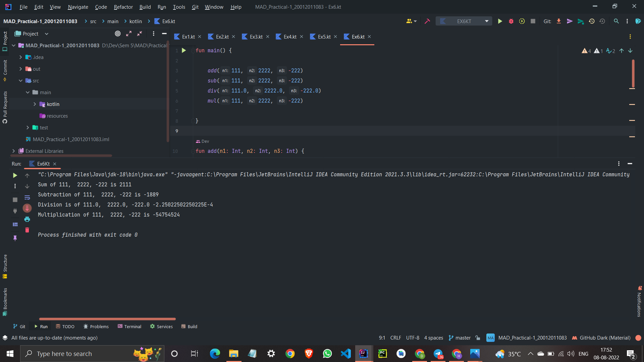Image resolution: width=644 pixels, height=362 pixels.
Task: Open Search Everywhere magnifier icon
Action: (616, 21)
